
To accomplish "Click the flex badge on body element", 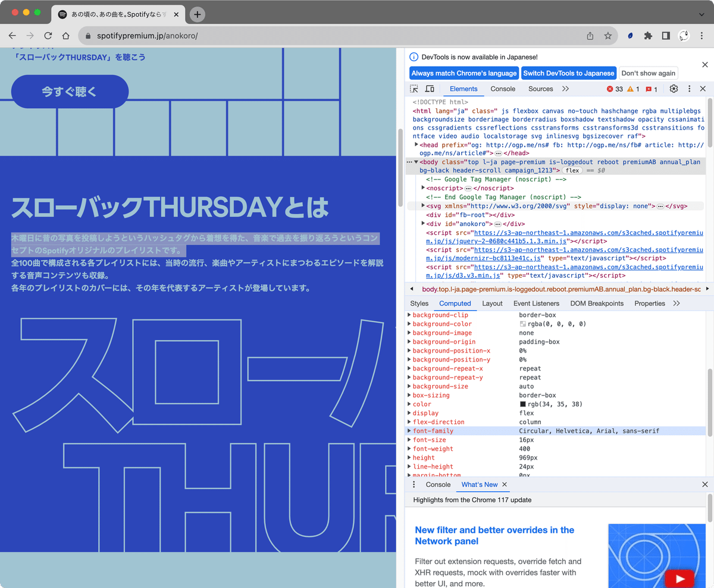I will point(572,171).
